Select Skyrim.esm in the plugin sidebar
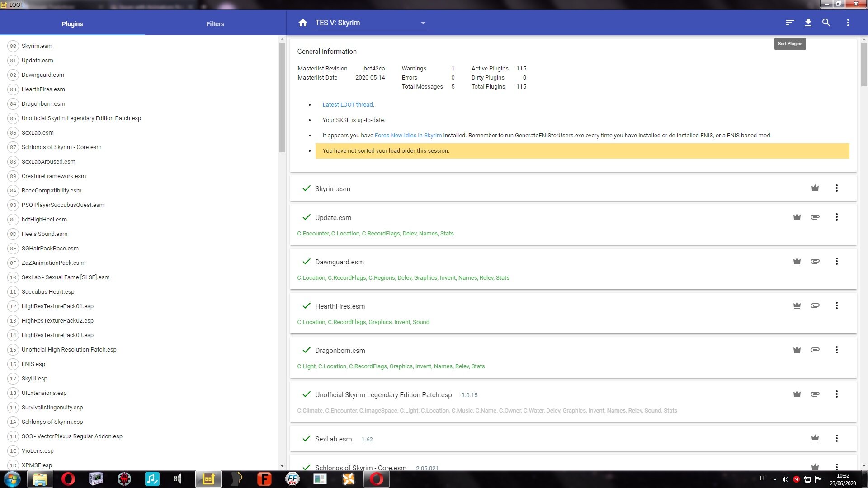The height and width of the screenshot is (488, 868). click(37, 46)
